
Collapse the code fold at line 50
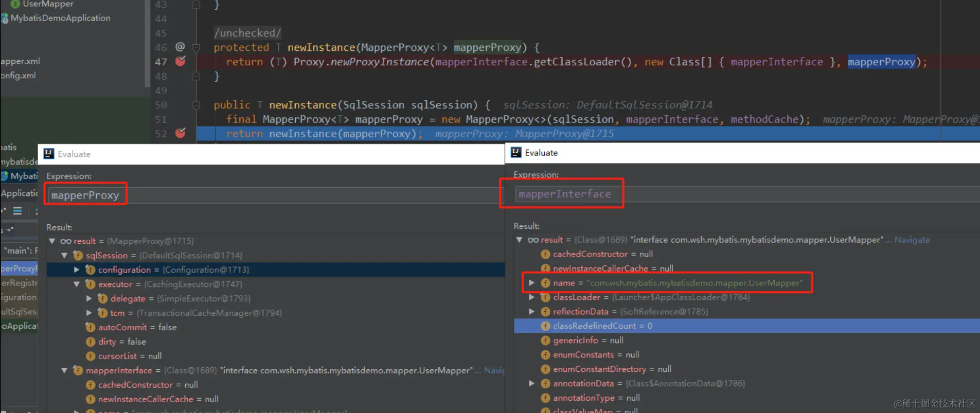[196, 105]
